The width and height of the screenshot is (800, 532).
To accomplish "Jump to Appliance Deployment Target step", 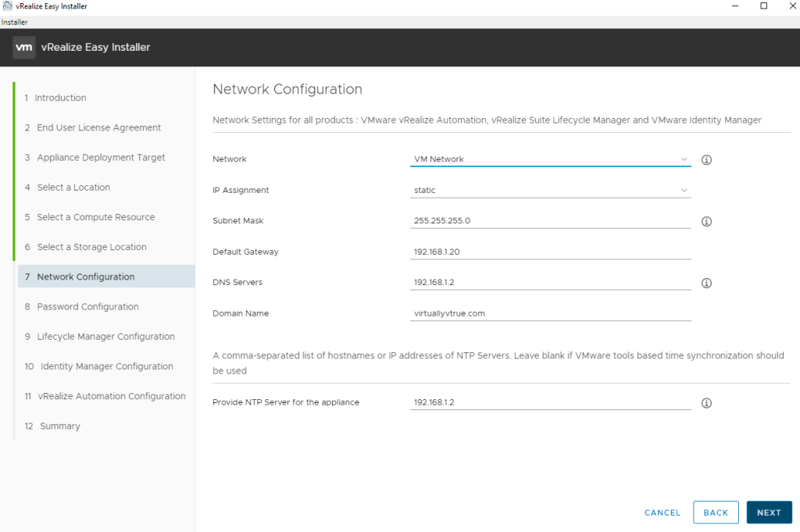I will coord(101,157).
